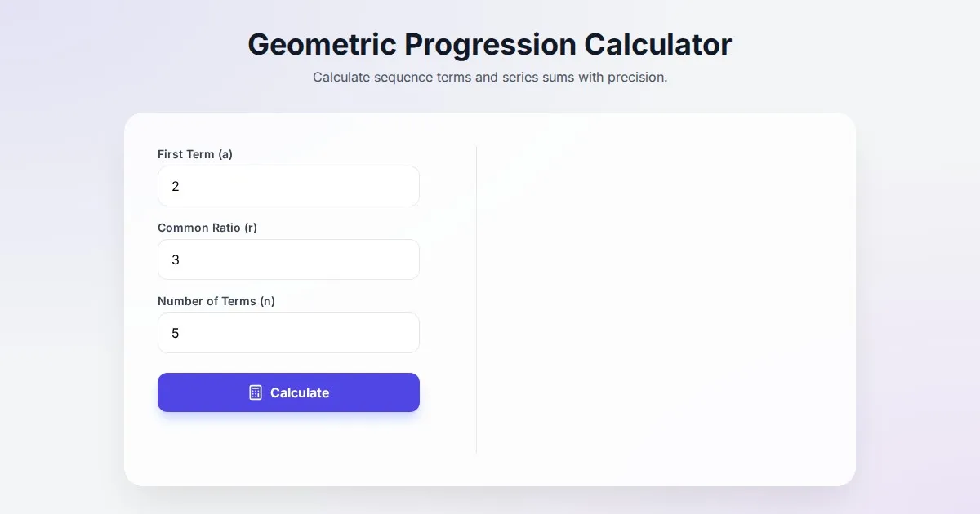Click the "First Term (a)" label
Image resolution: width=980 pixels, height=514 pixels.
(195, 154)
